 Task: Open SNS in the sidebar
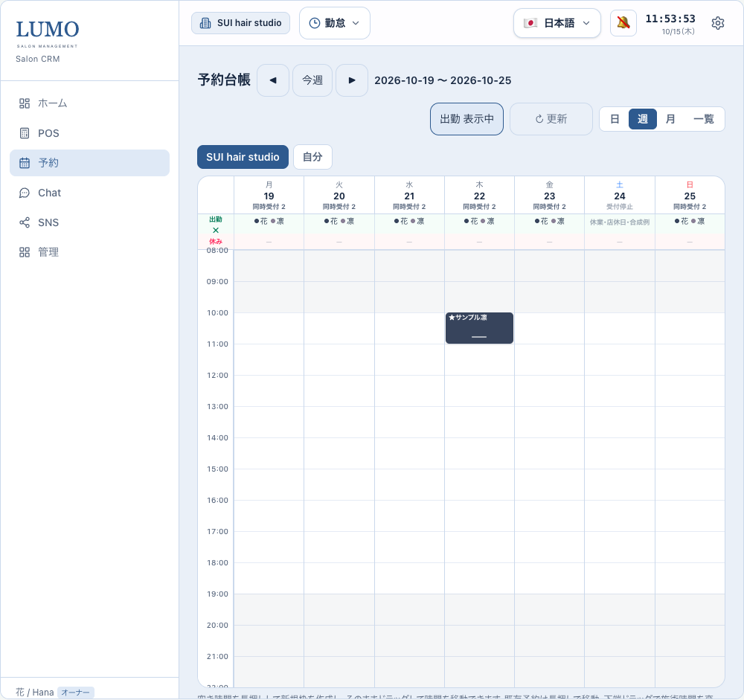click(90, 222)
